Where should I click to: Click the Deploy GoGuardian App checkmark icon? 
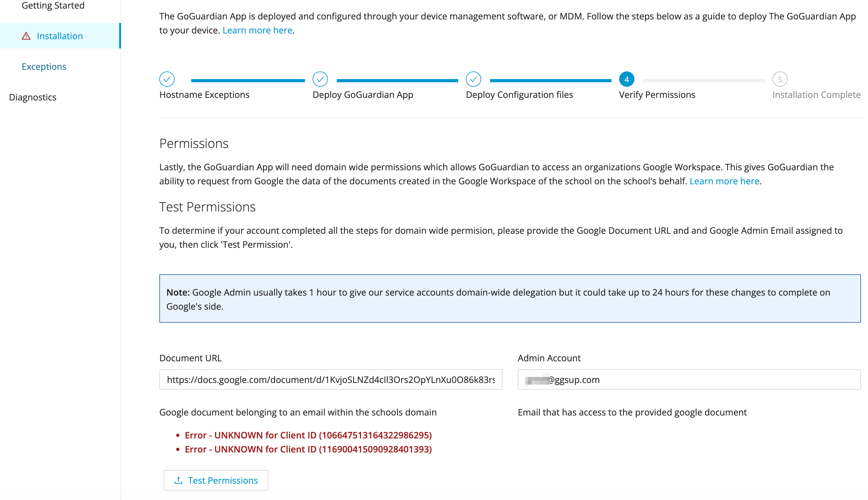click(320, 79)
